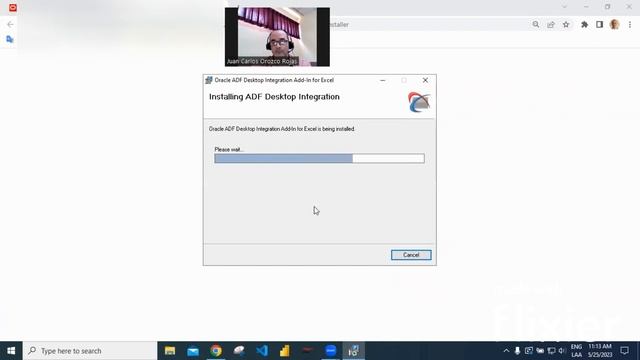
Task: Click the Chrome share page icon
Action: (x=551, y=24)
